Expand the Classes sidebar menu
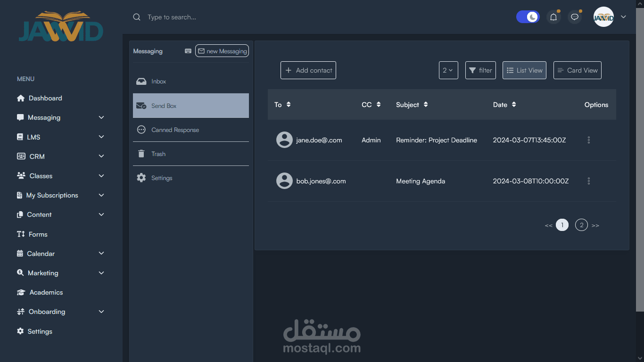The width and height of the screenshot is (644, 362). pos(101,176)
